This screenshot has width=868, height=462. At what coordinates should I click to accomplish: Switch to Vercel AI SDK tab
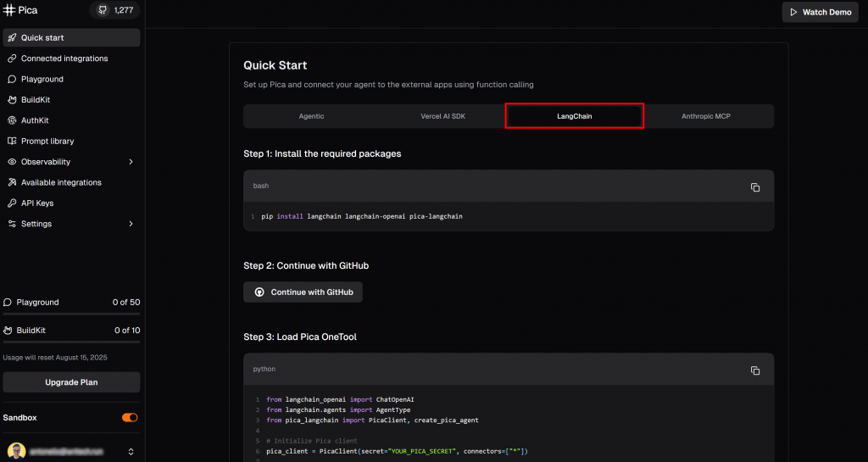[442, 116]
